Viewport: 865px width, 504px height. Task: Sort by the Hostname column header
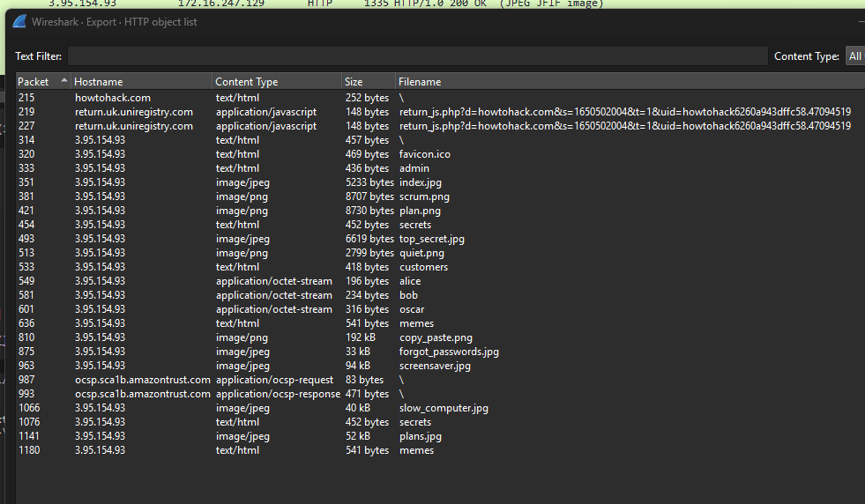141,82
